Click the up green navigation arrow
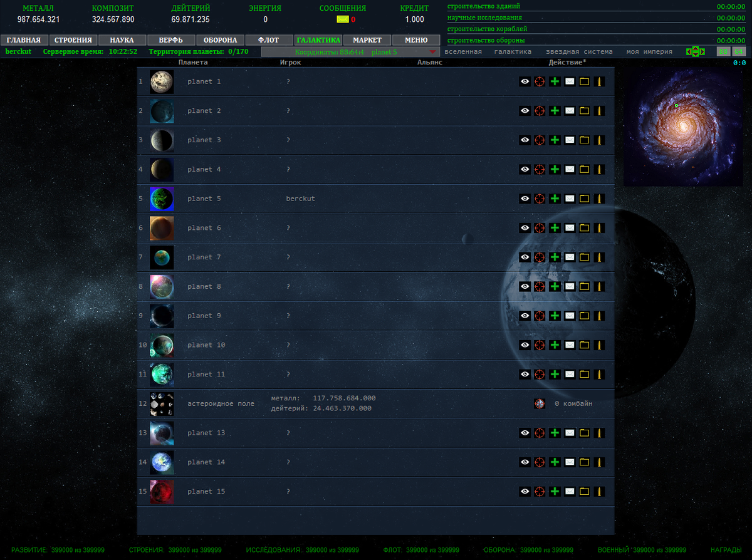The height and width of the screenshot is (560, 752). (x=696, y=49)
